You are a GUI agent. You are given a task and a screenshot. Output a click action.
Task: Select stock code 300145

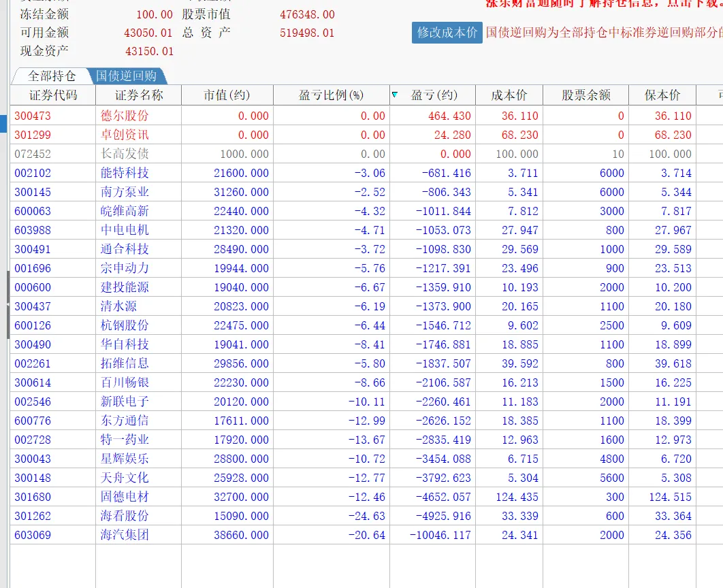[x=33, y=192]
